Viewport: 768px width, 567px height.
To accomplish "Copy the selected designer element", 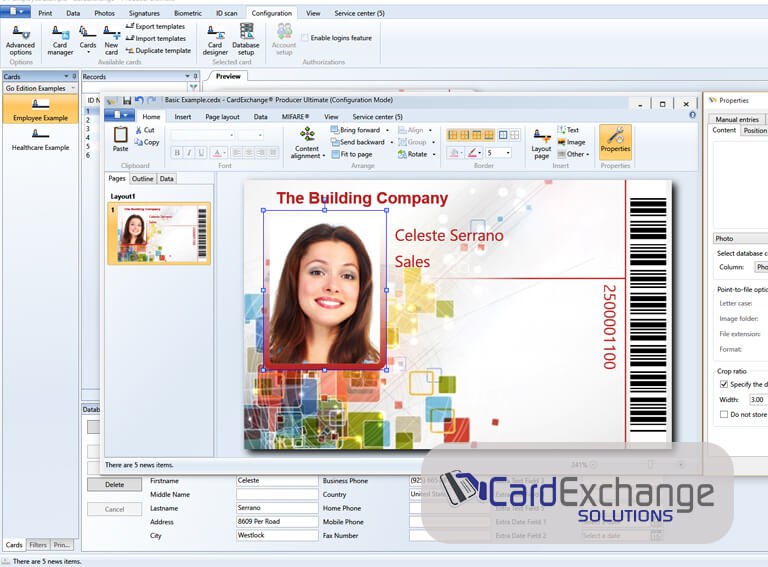I will click(147, 142).
